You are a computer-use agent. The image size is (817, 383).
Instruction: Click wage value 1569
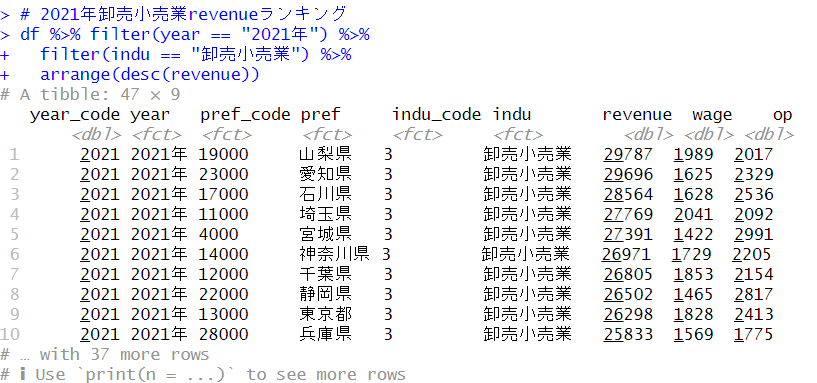pos(693,334)
